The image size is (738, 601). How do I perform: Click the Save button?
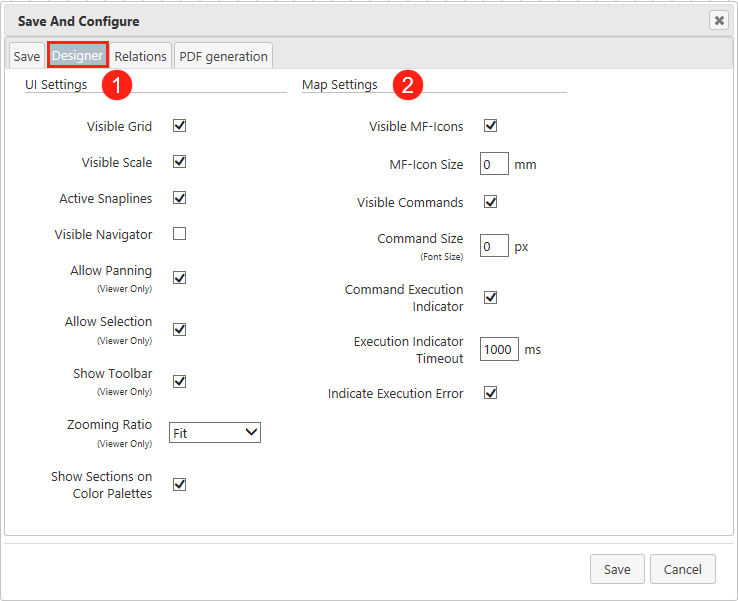tap(617, 569)
